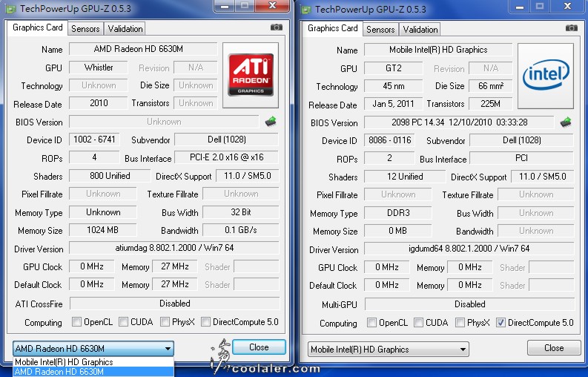This screenshot has width=588, height=377.
Task: Click ATI CrossFire field showing Disabled
Action: [x=175, y=304]
